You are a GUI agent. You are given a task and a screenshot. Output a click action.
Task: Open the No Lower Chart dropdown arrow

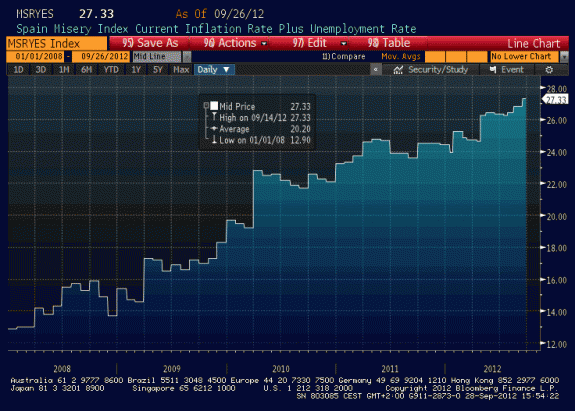point(564,56)
